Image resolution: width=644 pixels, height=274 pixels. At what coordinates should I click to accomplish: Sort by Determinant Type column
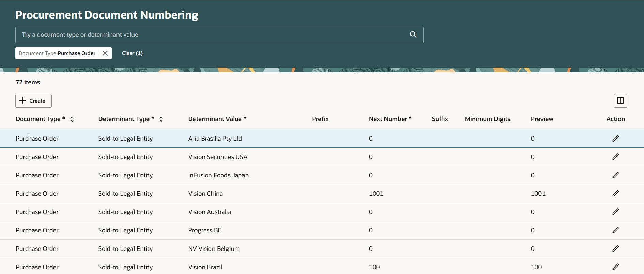[x=161, y=119]
